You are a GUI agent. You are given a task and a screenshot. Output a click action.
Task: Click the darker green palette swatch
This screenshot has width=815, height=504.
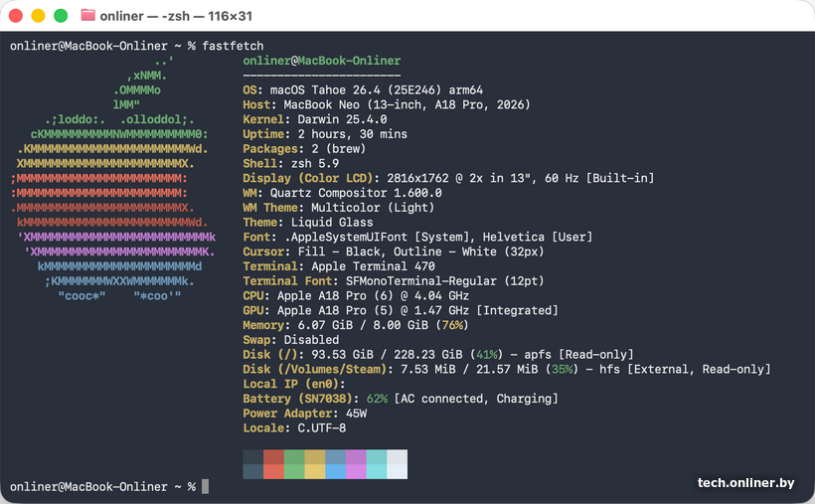294,457
